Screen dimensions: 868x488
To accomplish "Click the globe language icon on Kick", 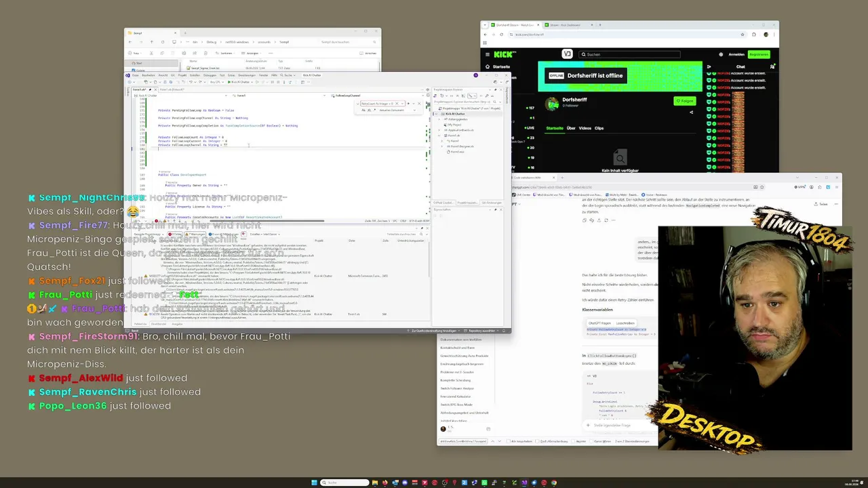I will click(721, 54).
